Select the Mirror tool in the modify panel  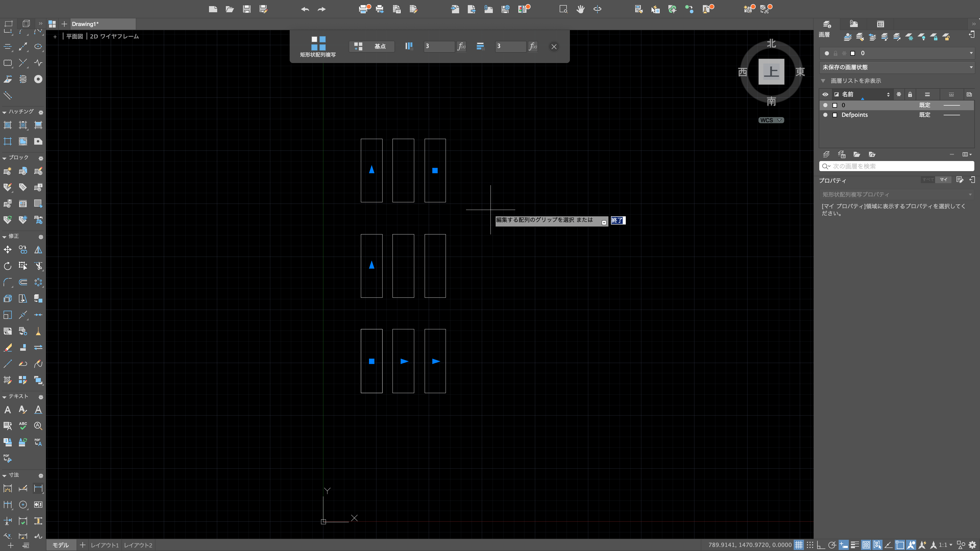[38, 250]
